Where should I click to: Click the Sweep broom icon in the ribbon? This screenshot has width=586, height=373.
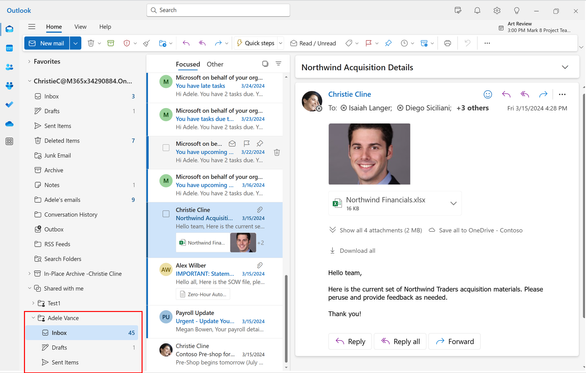(x=146, y=43)
